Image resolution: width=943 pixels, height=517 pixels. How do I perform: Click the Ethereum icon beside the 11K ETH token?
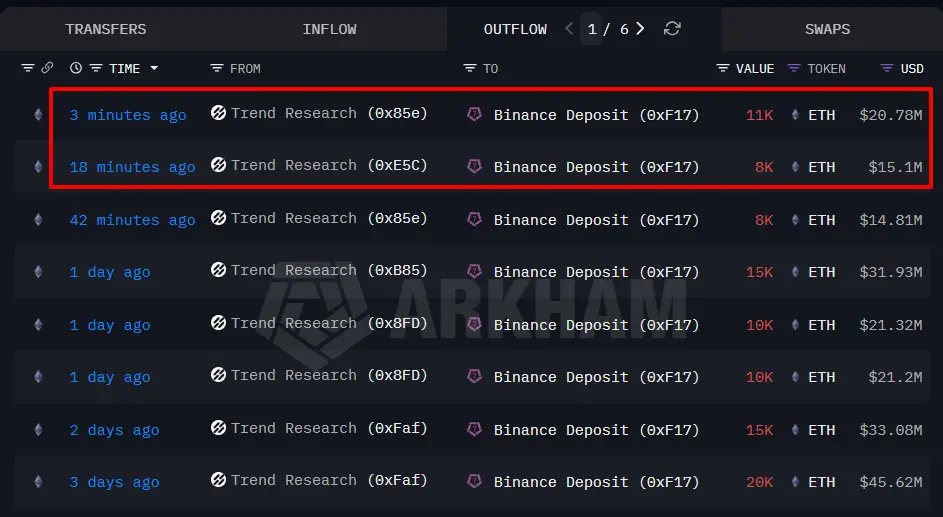point(796,115)
